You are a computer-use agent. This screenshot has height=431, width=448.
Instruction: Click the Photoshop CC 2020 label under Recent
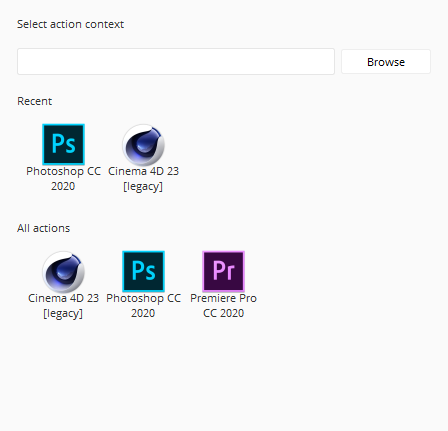(63, 179)
